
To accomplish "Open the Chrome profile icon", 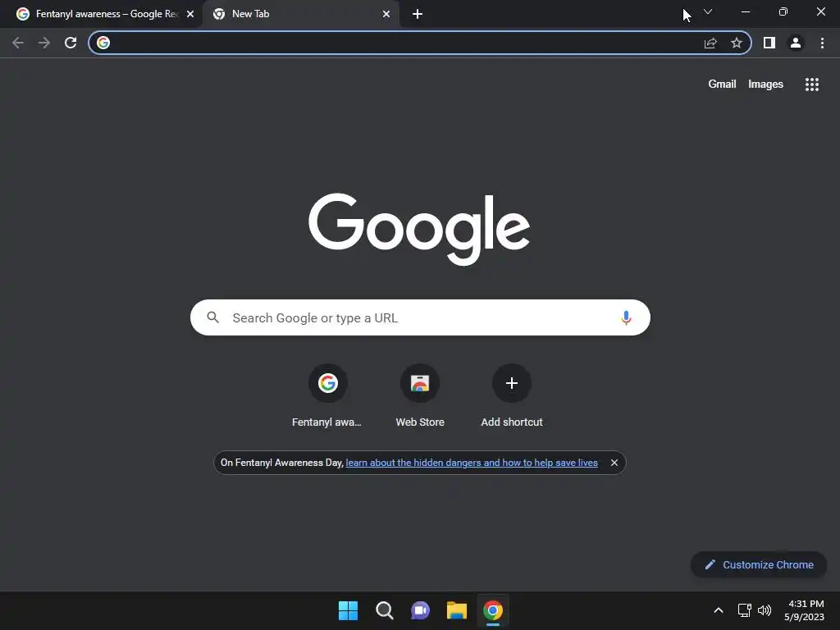I will [796, 43].
